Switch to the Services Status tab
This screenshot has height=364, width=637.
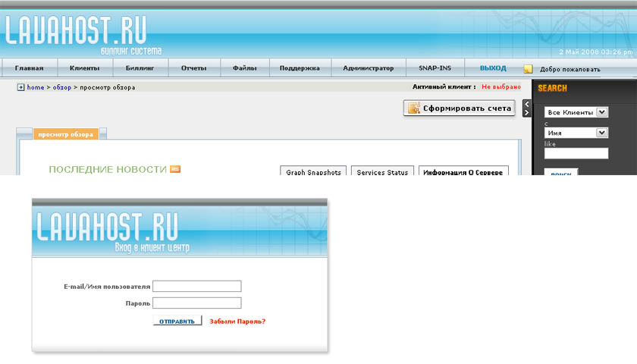pyautogui.click(x=382, y=171)
